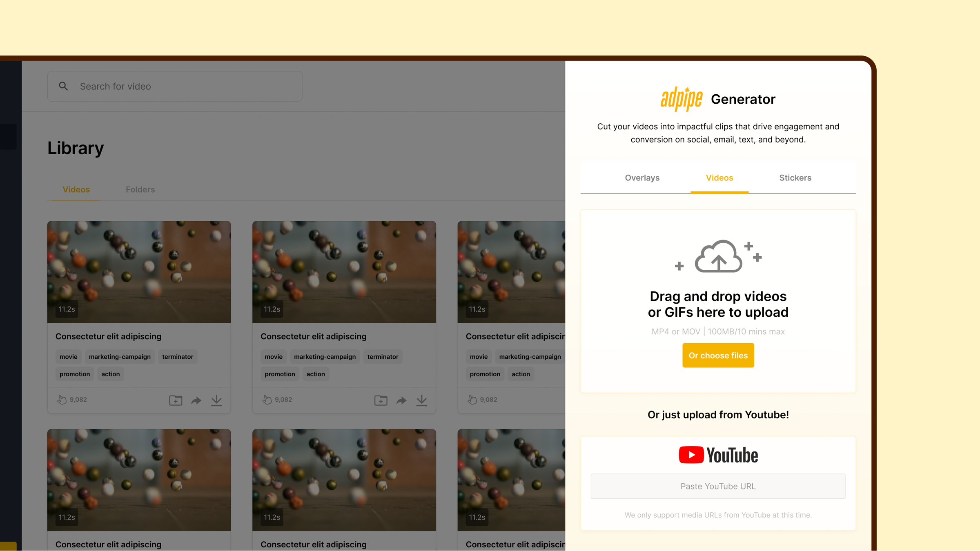Click the click-count icon on first card
Image resolution: width=980 pixels, height=551 pixels.
[x=62, y=400]
